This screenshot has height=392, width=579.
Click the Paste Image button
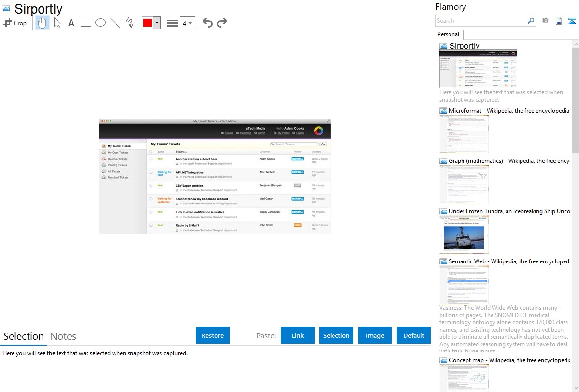click(x=375, y=335)
